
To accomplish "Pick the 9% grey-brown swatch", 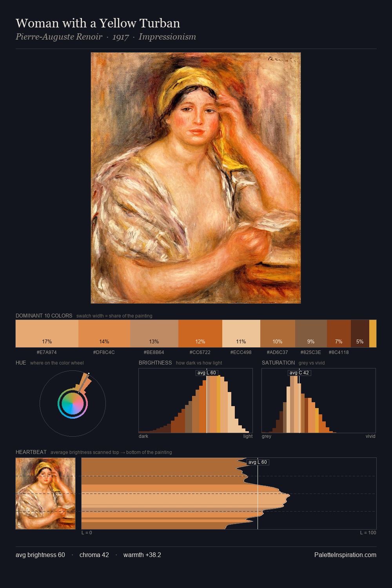I will (311, 334).
